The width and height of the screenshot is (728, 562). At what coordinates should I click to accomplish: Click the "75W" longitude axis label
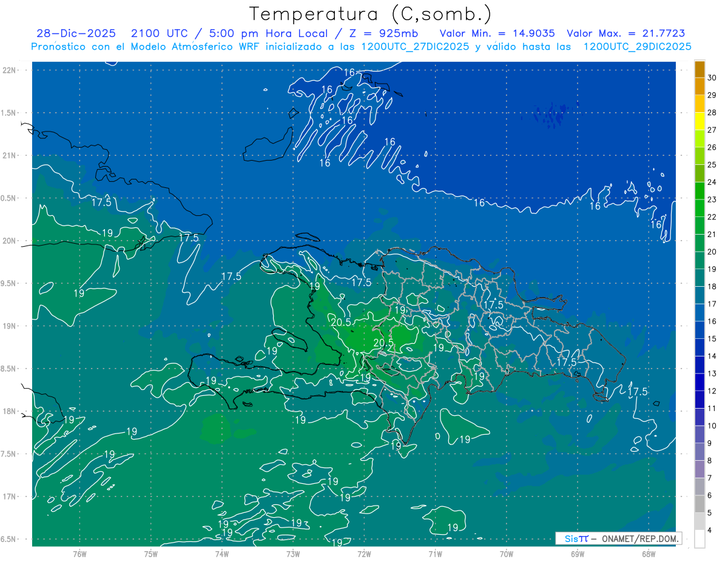tap(150, 554)
